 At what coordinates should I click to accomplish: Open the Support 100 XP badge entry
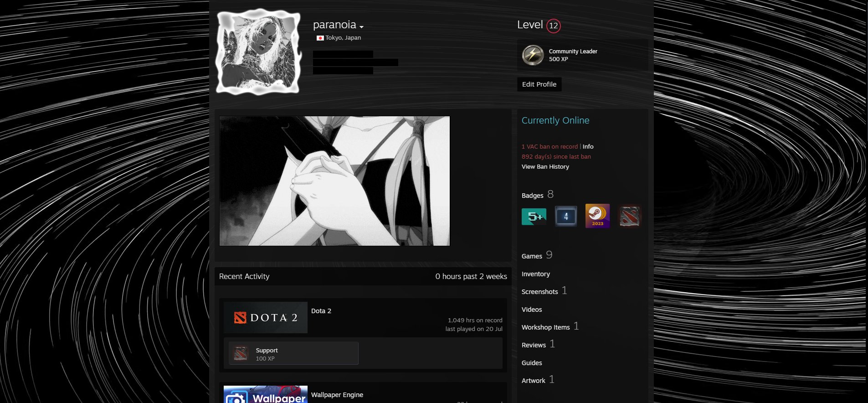[293, 353]
